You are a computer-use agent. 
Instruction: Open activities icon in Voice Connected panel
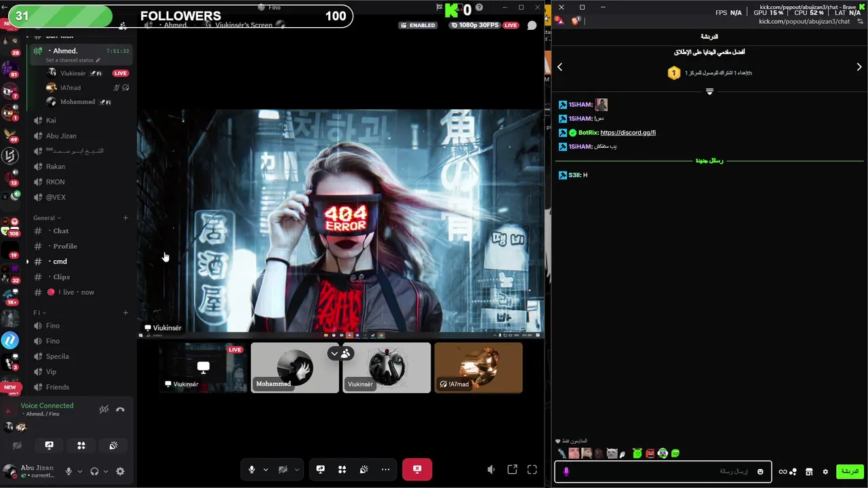pos(81,445)
